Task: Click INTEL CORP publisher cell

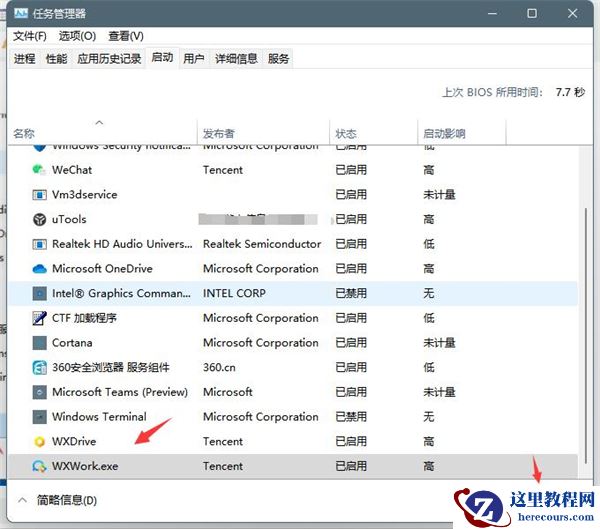Action: (x=234, y=294)
